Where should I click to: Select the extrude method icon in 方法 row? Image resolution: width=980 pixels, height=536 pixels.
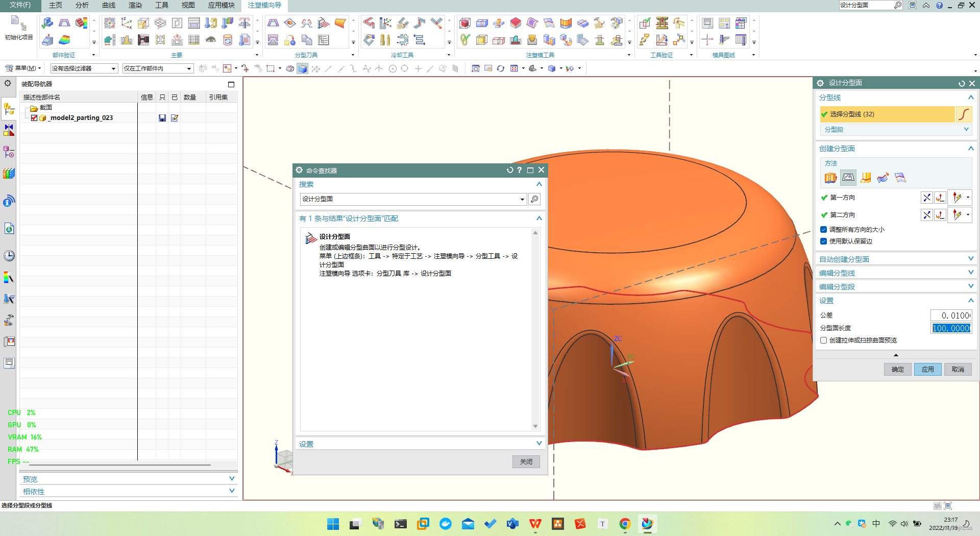click(830, 178)
